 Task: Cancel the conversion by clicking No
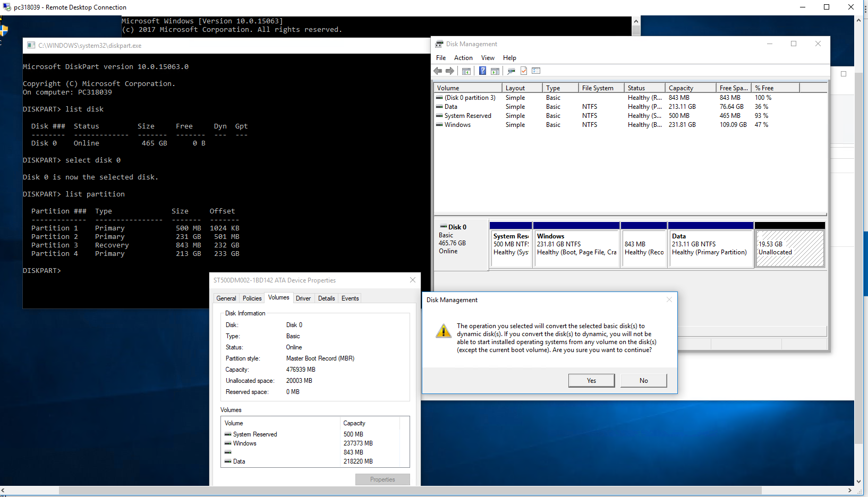(x=644, y=381)
